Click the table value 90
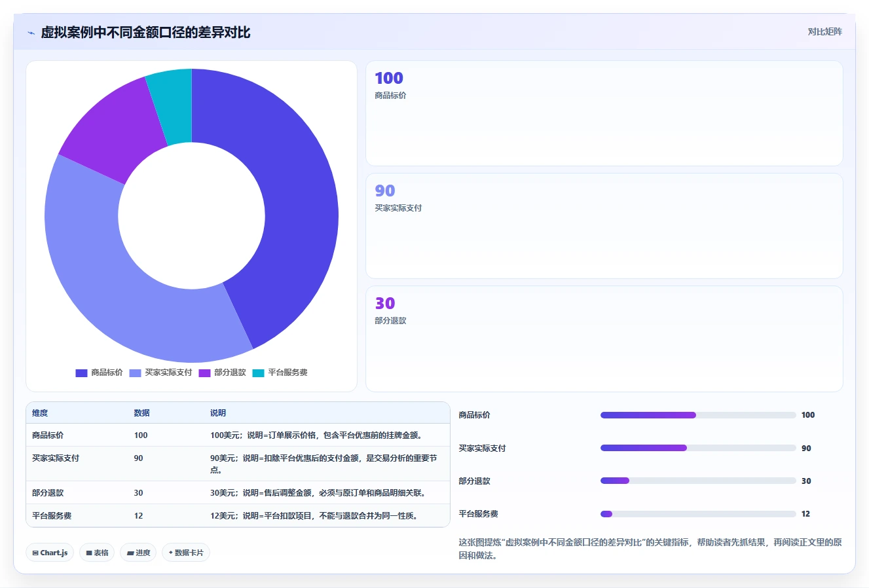The width and height of the screenshot is (869, 588). [138, 458]
